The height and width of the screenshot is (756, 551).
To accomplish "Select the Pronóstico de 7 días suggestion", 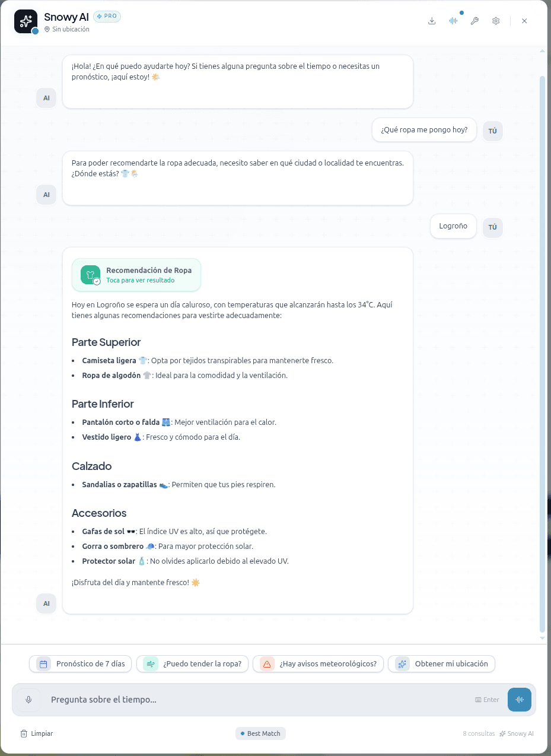I will (x=81, y=663).
